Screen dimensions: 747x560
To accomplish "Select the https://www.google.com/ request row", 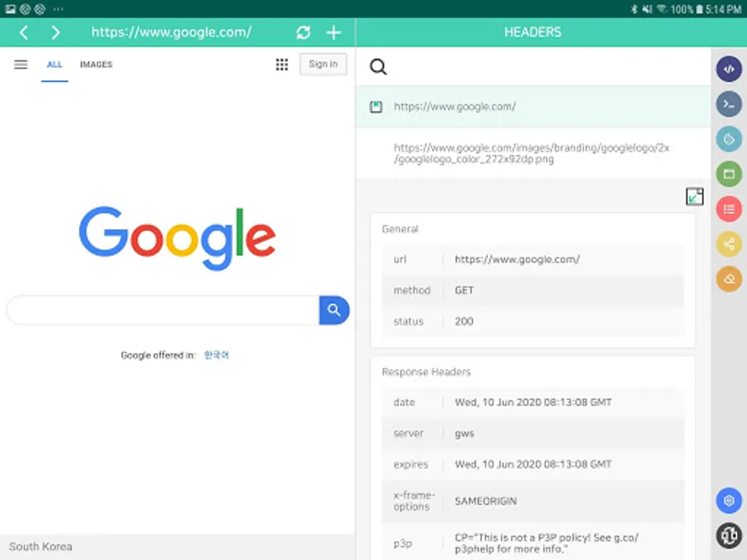I will tap(533, 107).
